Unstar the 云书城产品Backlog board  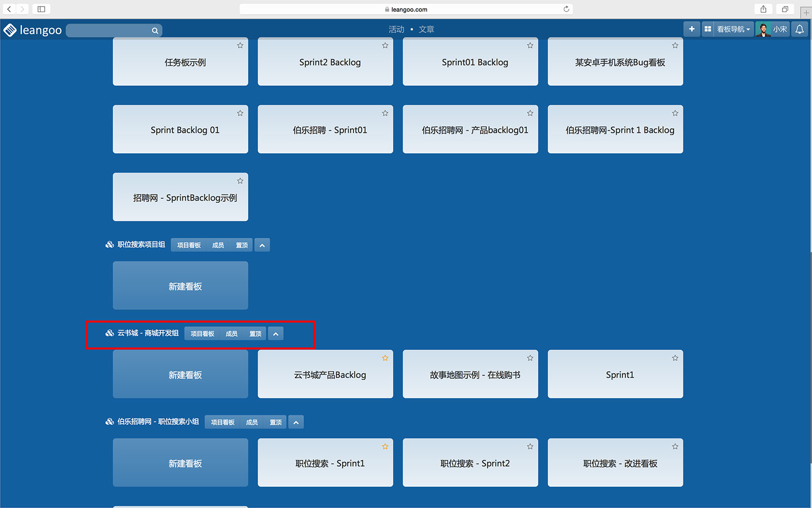tap(385, 358)
